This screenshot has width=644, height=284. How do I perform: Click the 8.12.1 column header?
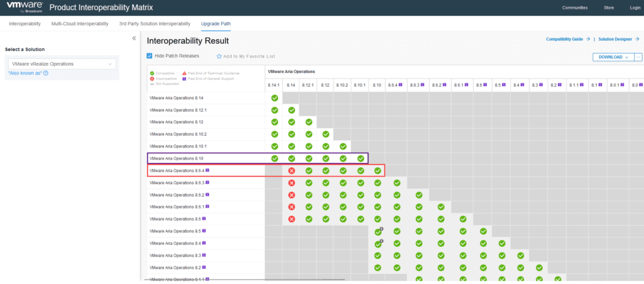point(308,85)
